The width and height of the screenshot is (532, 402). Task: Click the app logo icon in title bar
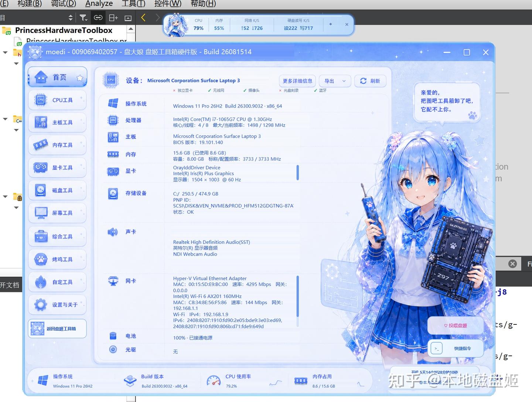point(35,52)
